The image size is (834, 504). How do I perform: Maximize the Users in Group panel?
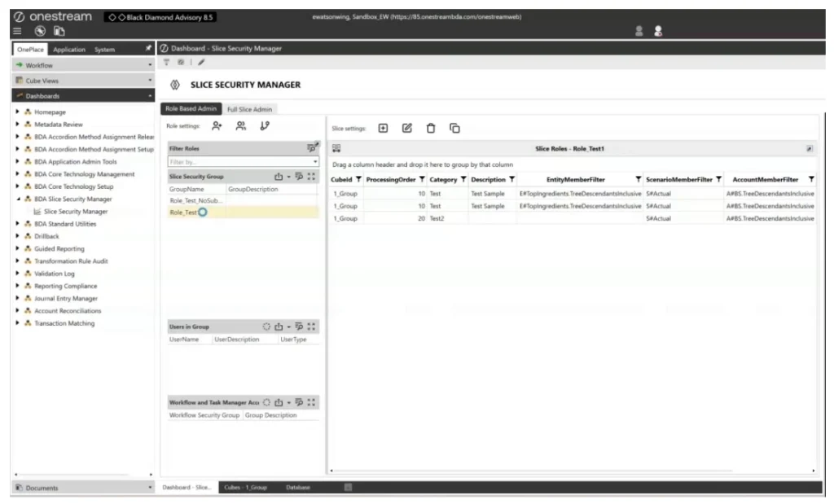(311, 327)
